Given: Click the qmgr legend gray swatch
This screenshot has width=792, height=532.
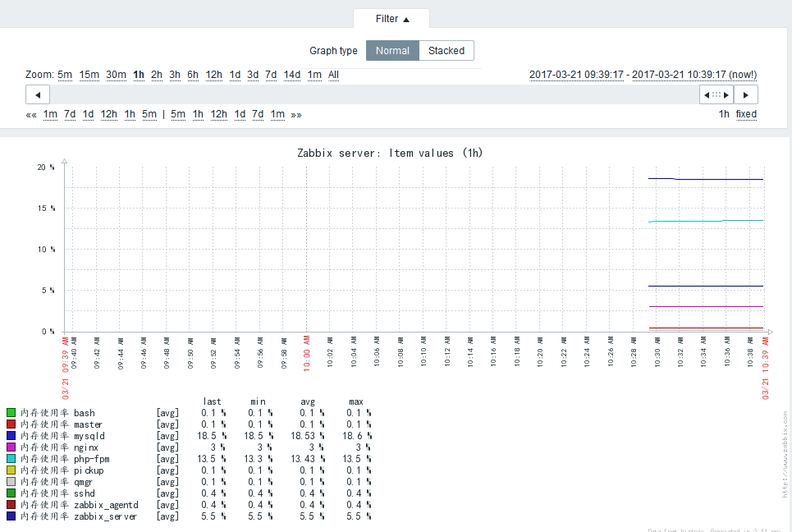Looking at the screenshot, I should coord(11,481).
